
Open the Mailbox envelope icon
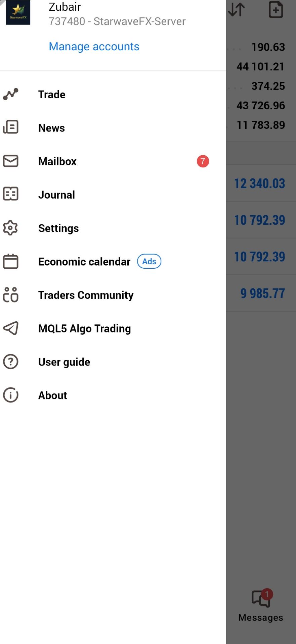(10, 161)
